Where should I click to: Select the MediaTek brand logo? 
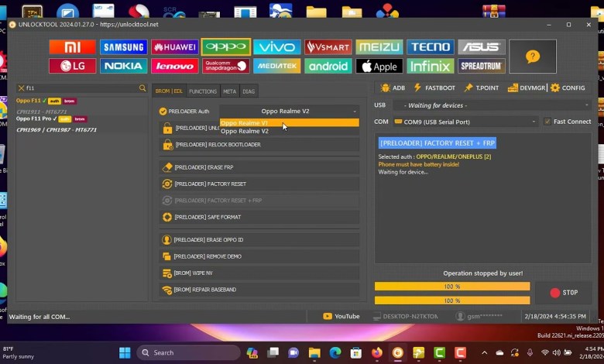(277, 66)
